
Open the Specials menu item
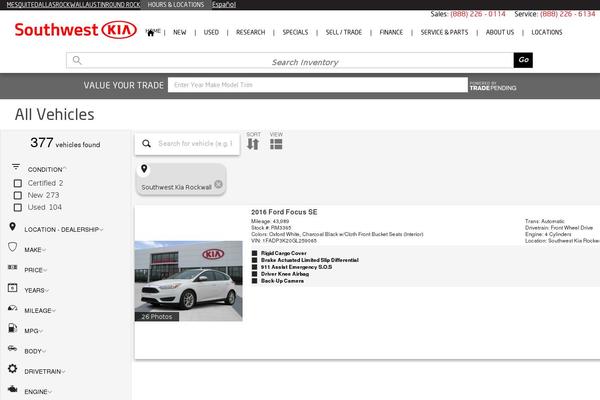(295, 32)
